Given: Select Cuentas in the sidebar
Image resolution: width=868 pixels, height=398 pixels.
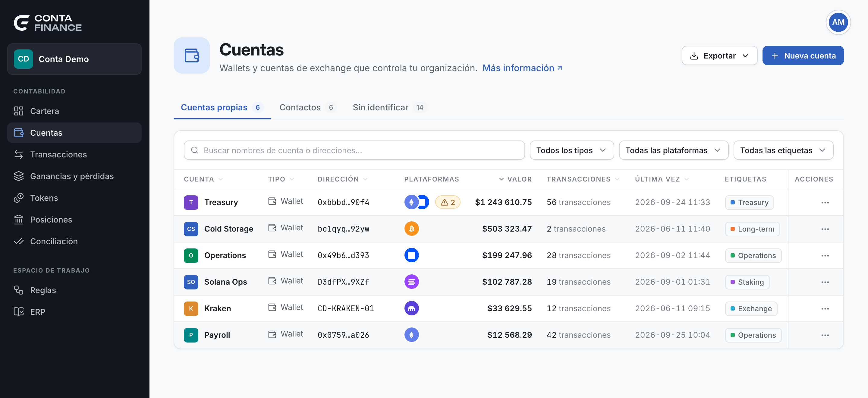Looking at the screenshot, I should 74,133.
